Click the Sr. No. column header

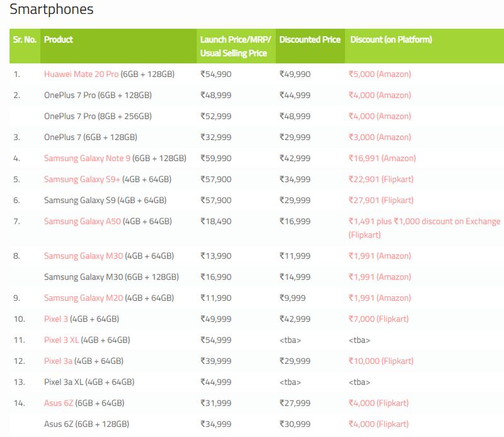click(25, 40)
